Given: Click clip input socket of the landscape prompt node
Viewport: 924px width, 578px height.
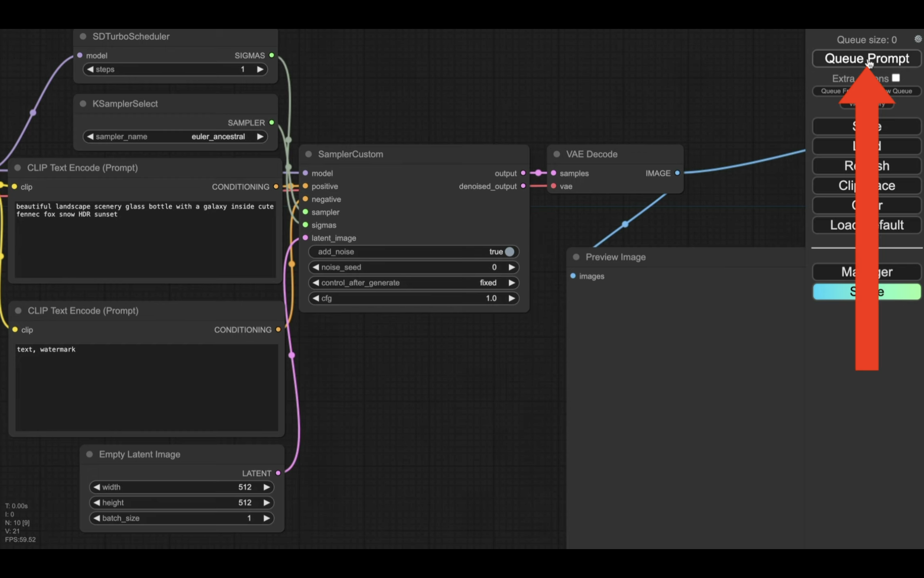Looking at the screenshot, I should [14, 187].
